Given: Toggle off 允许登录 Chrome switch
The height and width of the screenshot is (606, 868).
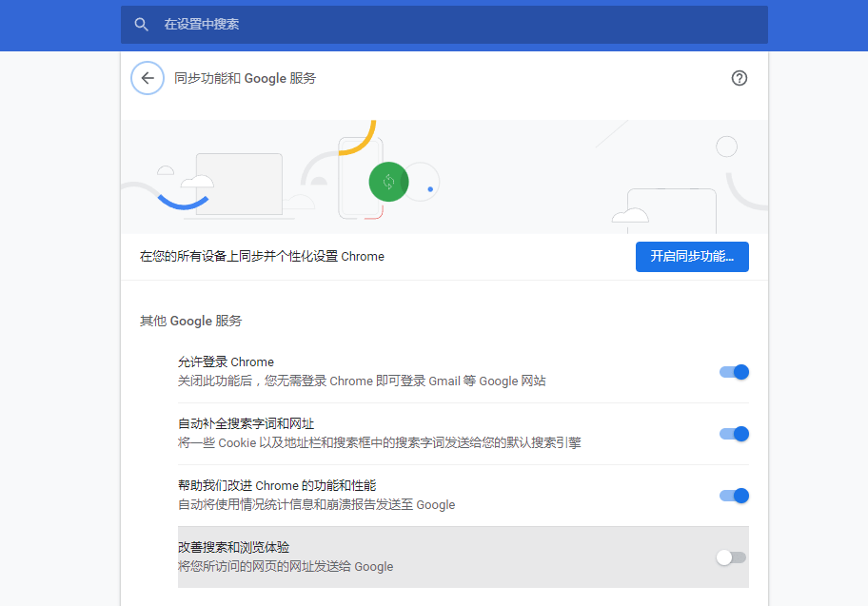Looking at the screenshot, I should tap(734, 372).
